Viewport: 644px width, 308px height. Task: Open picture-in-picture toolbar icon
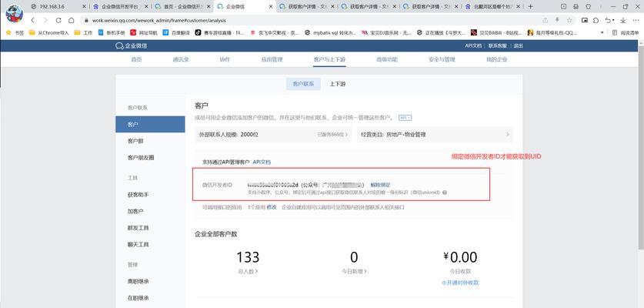click(585, 20)
